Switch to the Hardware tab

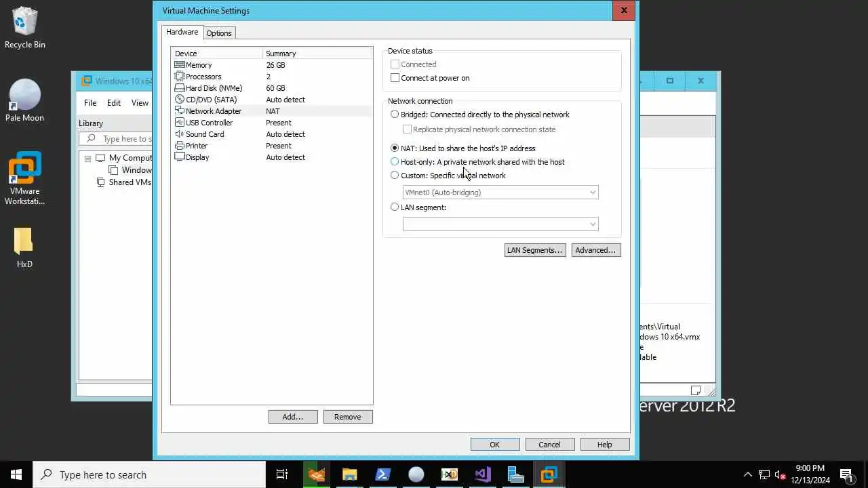tap(182, 32)
